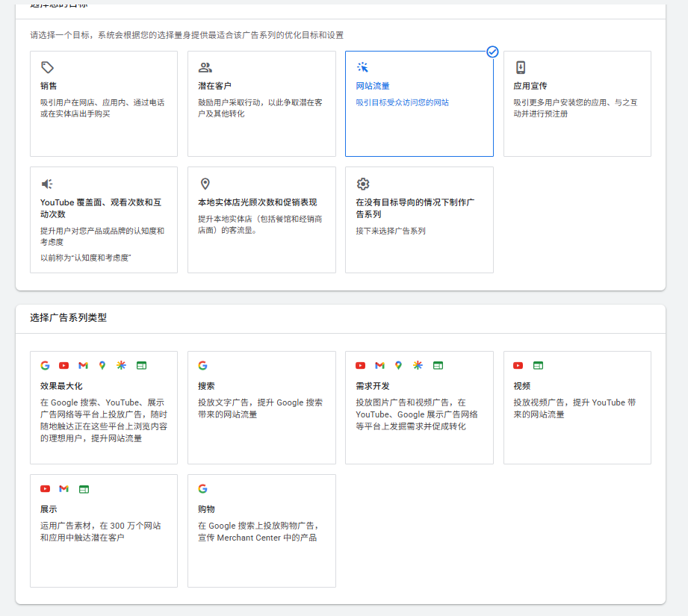688x616 pixels.
Task: Select the 网站流量 goal title
Action: pos(373,86)
